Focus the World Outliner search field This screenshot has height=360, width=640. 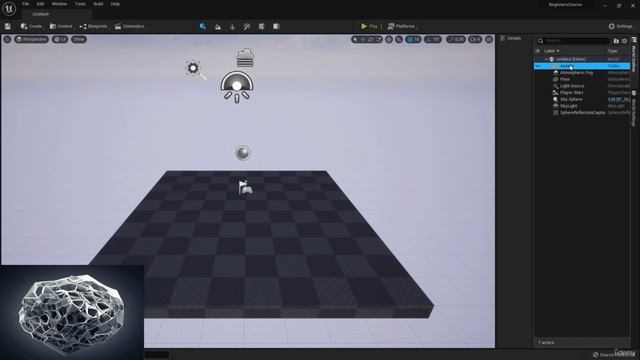(573, 41)
